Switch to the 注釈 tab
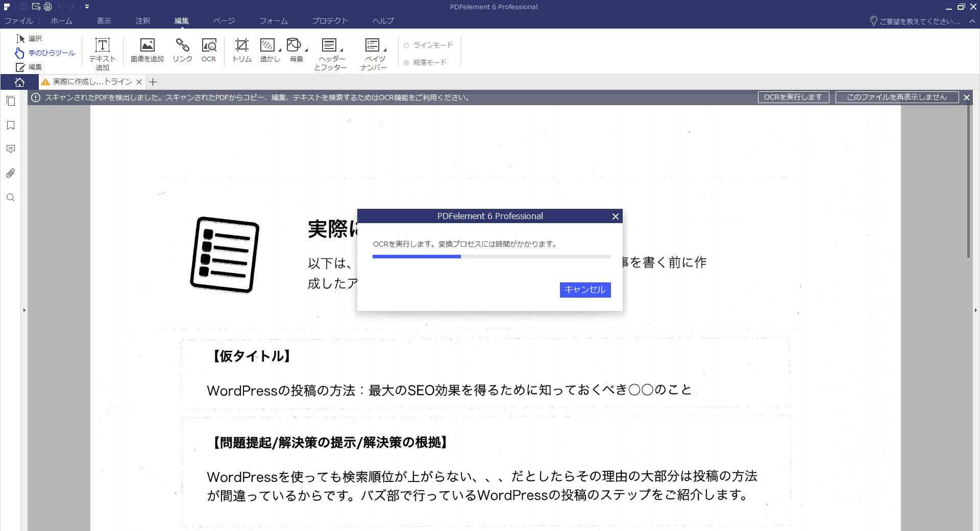This screenshot has width=980, height=531. click(x=143, y=21)
